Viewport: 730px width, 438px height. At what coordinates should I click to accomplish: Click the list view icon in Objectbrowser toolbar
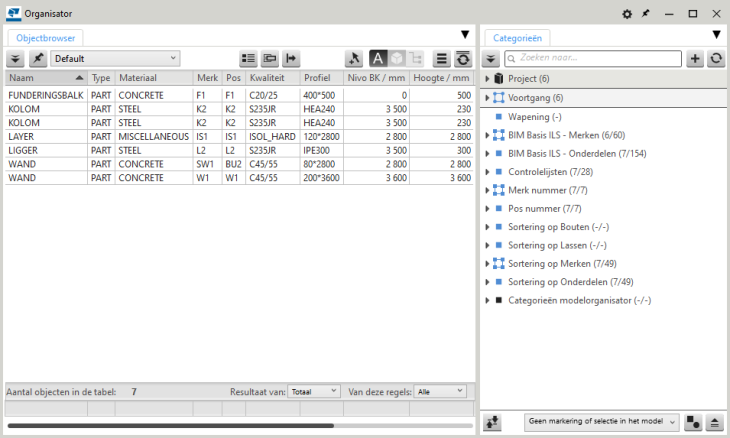(249, 59)
